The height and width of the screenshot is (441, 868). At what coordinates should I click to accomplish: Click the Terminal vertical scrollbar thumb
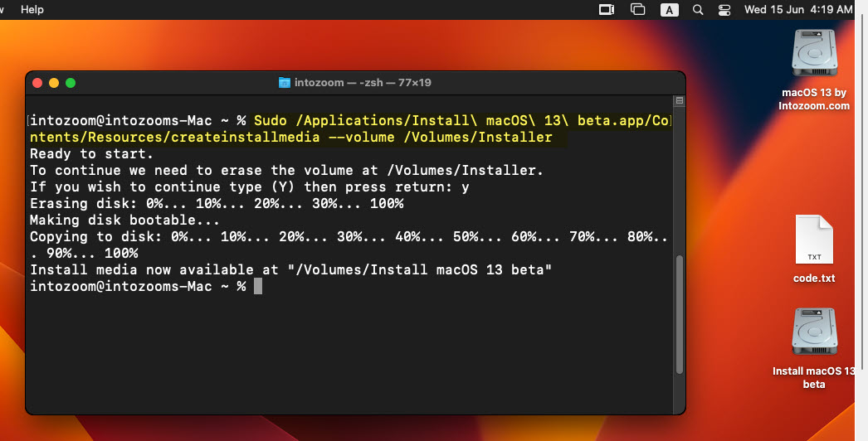pos(680,314)
